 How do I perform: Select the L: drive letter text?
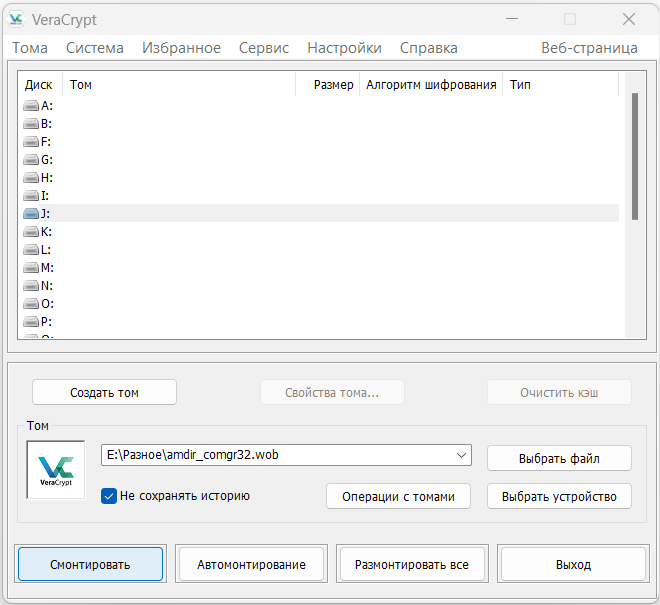[46, 250]
